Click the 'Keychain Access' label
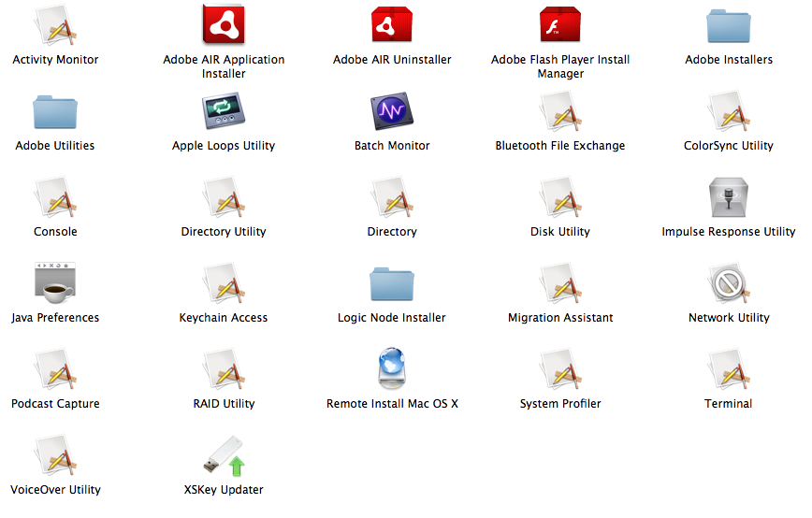Screen dimensions: 812x518 (x=224, y=318)
